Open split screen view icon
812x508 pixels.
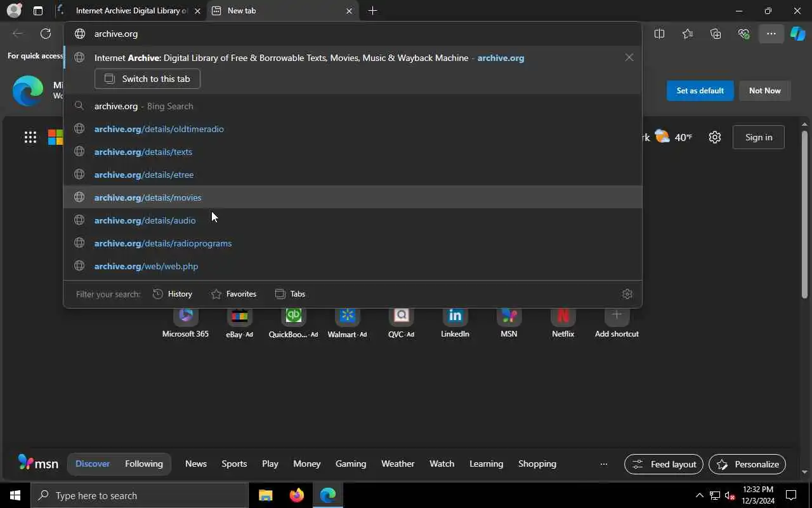click(659, 34)
